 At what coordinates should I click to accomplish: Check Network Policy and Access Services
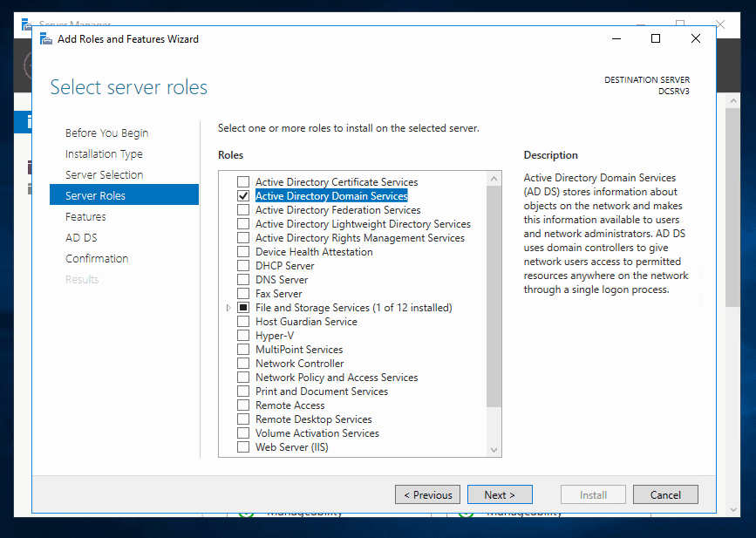(x=243, y=378)
